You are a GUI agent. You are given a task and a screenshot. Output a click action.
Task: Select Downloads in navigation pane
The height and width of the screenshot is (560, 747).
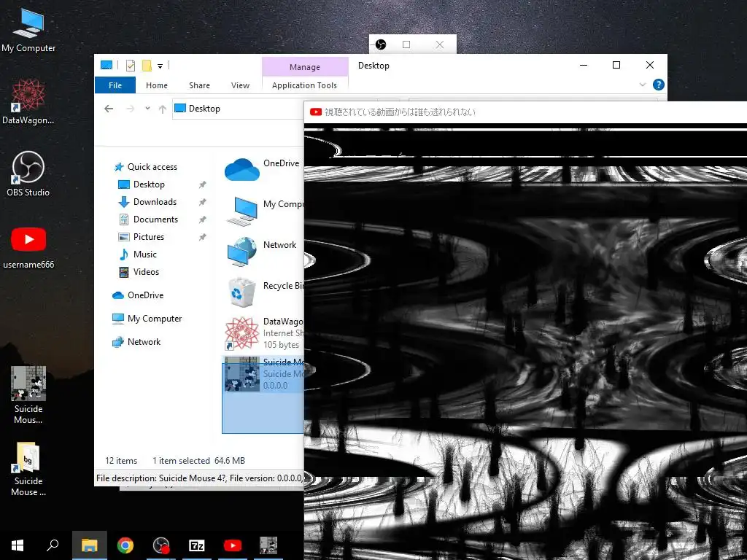click(147, 202)
